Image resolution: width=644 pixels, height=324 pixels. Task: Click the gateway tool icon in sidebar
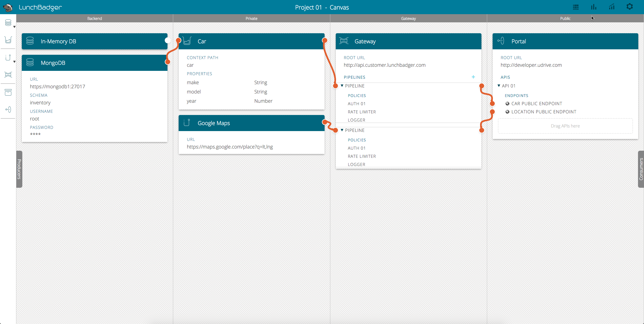[8, 75]
